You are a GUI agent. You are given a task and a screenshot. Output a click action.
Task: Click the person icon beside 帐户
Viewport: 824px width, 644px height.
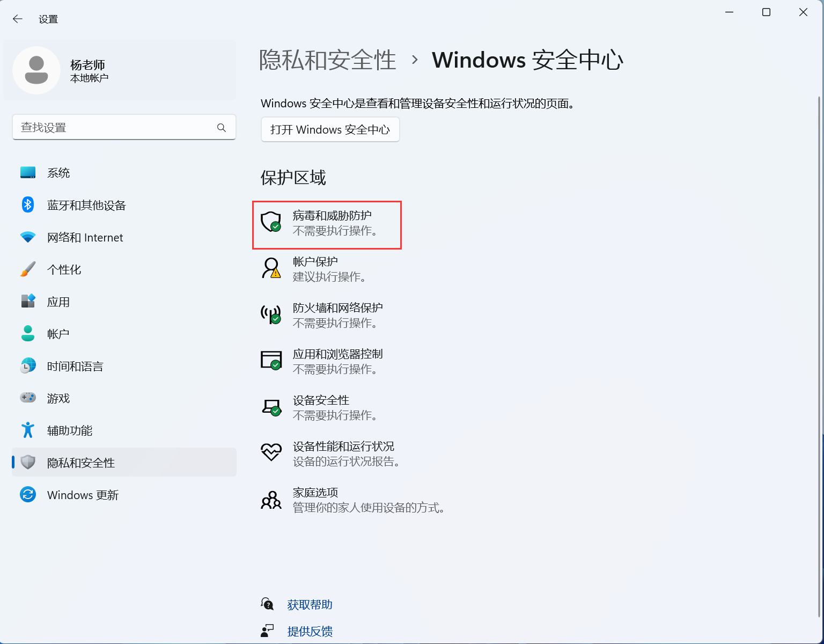[x=28, y=333]
